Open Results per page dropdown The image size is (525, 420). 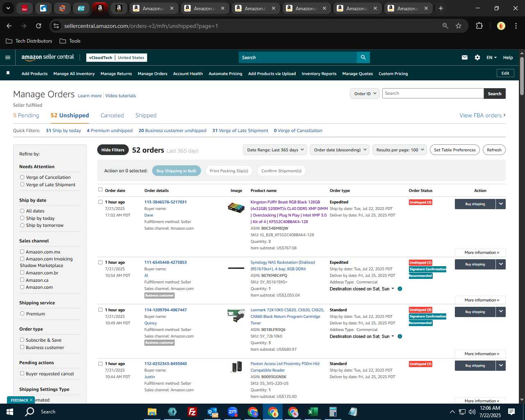click(400, 150)
